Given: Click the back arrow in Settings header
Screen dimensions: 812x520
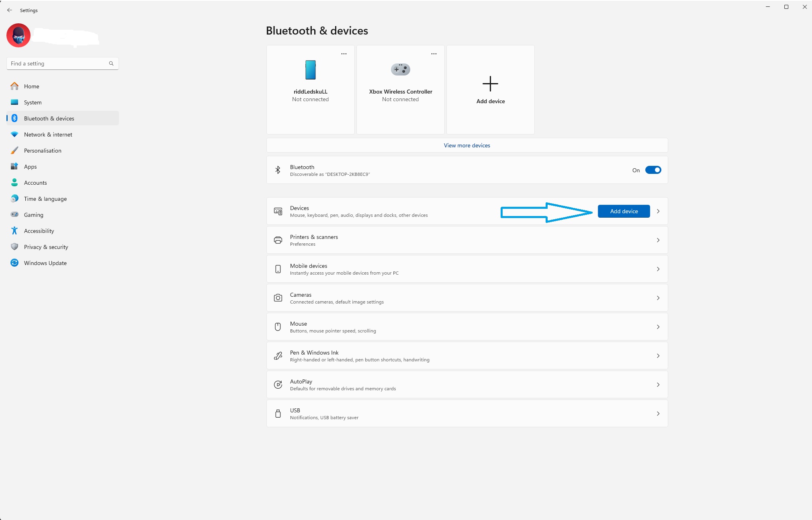Looking at the screenshot, I should point(10,10).
